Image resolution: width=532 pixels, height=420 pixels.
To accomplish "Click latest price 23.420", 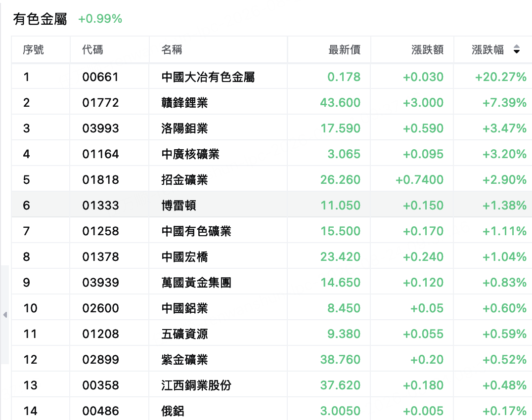I will pos(340,257).
